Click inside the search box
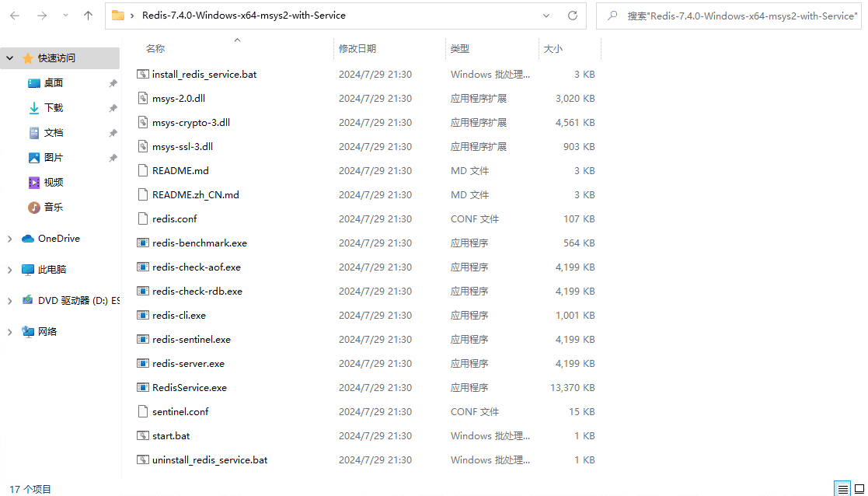This screenshot has width=868, height=496. coord(730,15)
